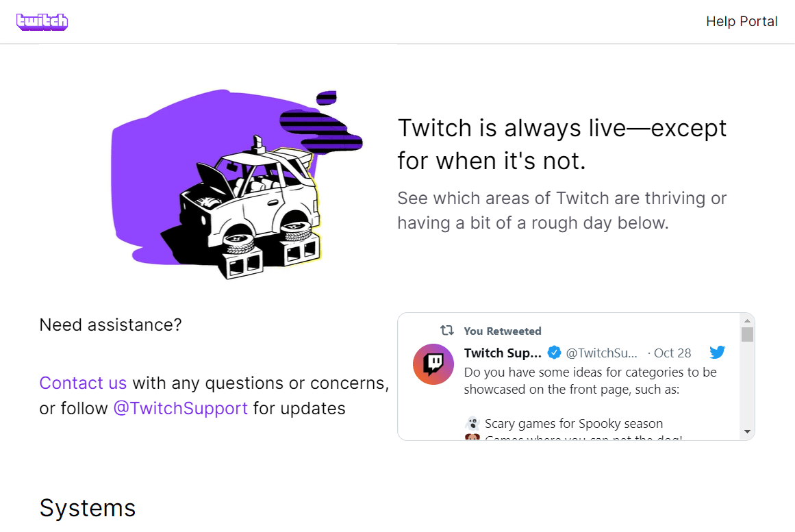795x532 pixels.
Task: Click the scrollbar down arrow on tweet widget
Action: pos(746,432)
